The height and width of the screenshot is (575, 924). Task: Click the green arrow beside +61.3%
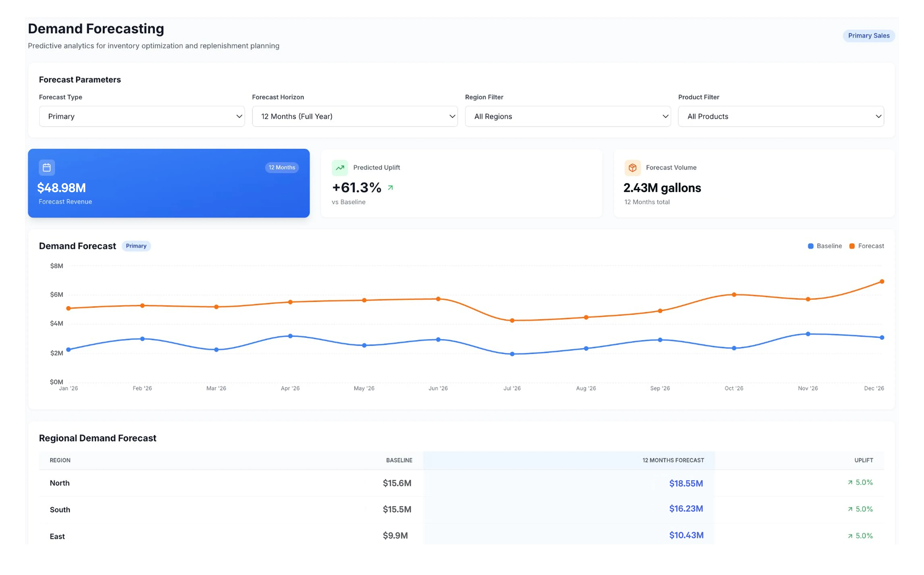click(x=390, y=188)
